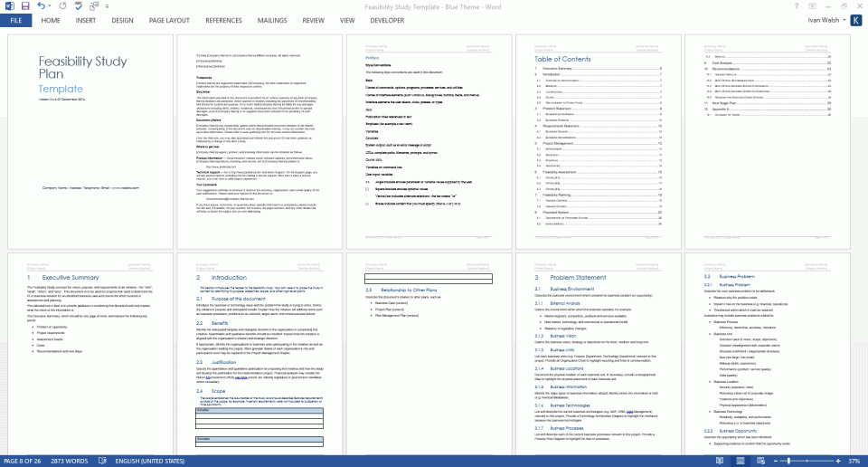Click the Justification subsection heading
Screen dimensions: 868x467
pos(223,362)
